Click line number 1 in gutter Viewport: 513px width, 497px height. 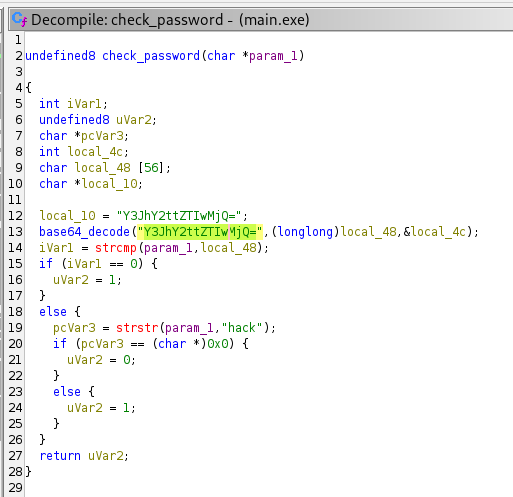18,40
